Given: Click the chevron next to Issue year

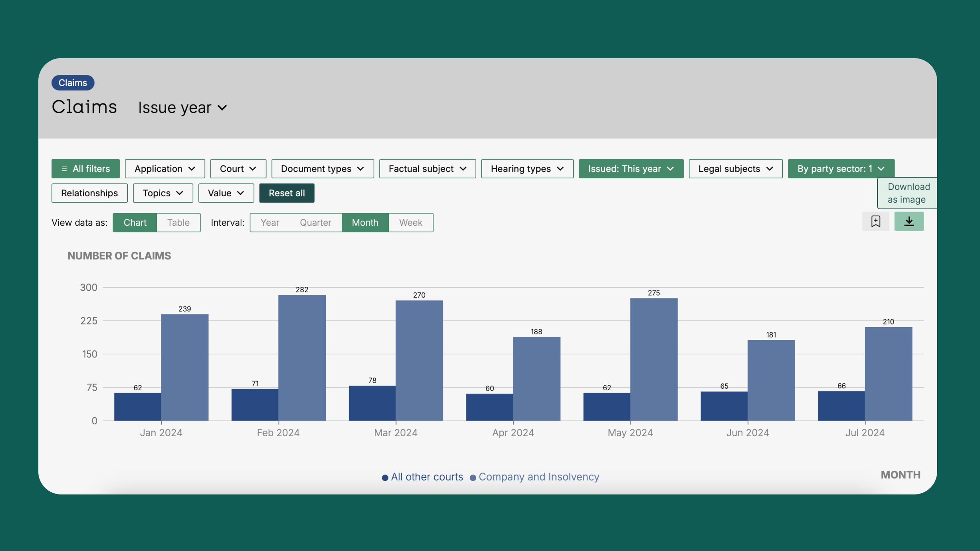Looking at the screenshot, I should (222, 108).
